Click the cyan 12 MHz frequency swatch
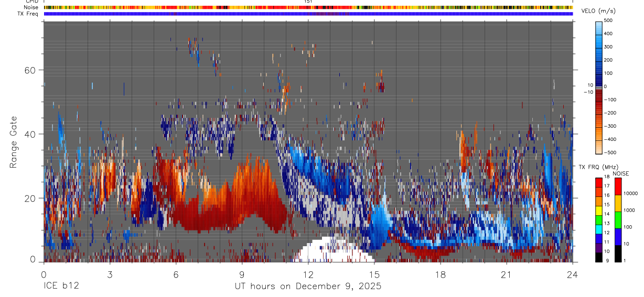Screen dimensions: 644x297 (598, 229)
